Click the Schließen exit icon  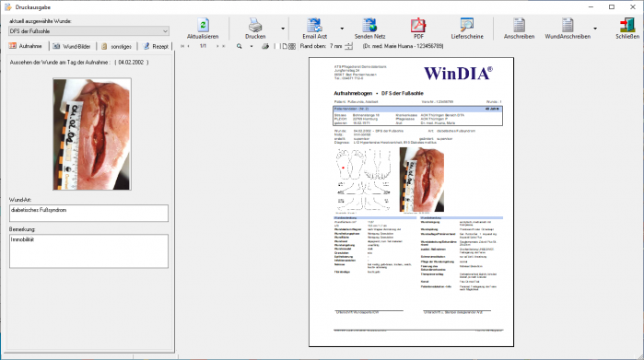[627, 25]
